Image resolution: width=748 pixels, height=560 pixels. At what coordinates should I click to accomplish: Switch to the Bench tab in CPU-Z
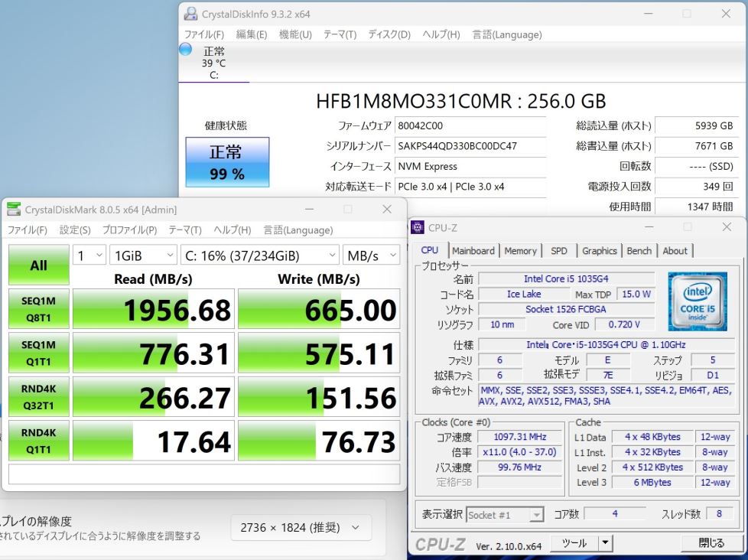click(x=639, y=251)
